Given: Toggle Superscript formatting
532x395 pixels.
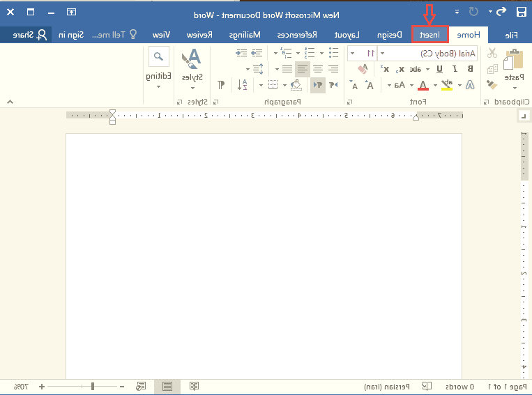Looking at the screenshot, I should 386,69.
